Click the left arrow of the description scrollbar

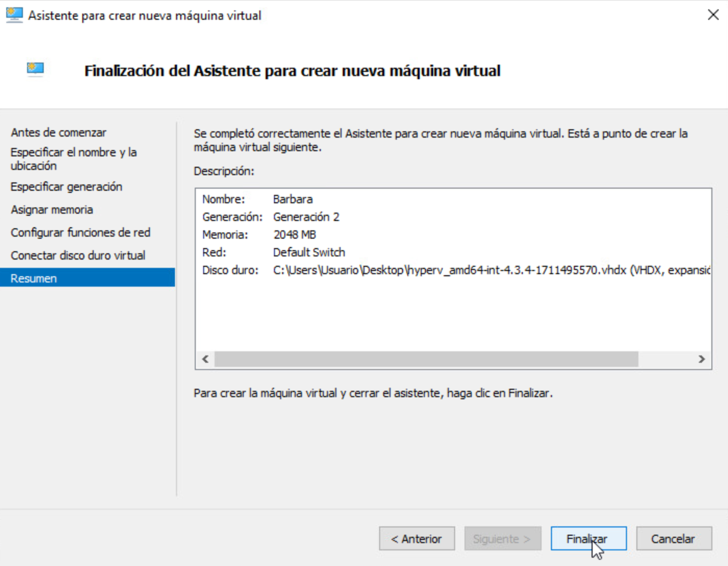pyautogui.click(x=206, y=359)
